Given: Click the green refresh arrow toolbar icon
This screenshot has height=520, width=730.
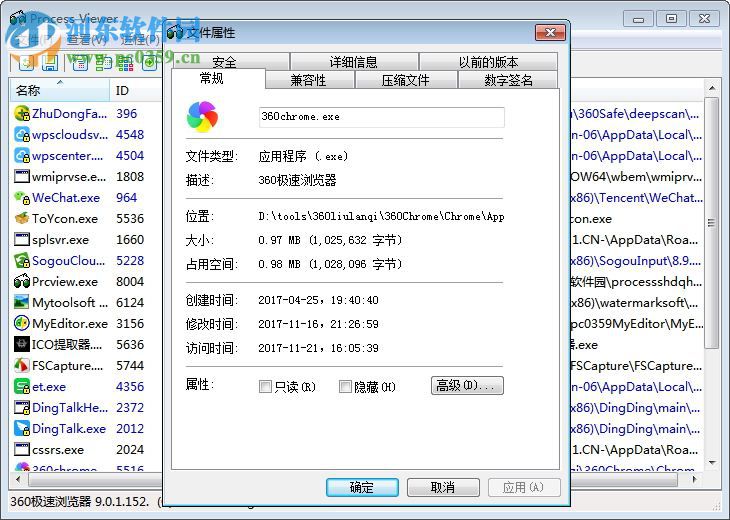Looking at the screenshot, I should [x=27, y=62].
